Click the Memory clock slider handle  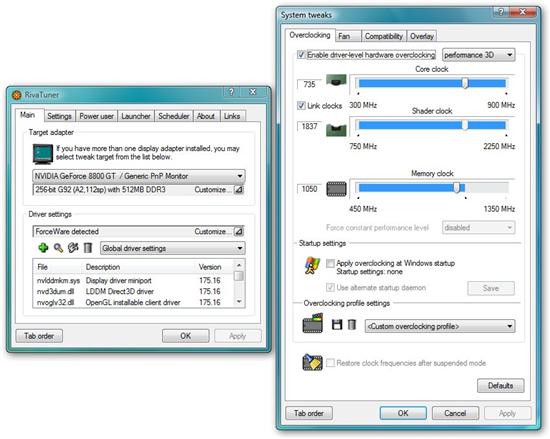tap(457, 188)
